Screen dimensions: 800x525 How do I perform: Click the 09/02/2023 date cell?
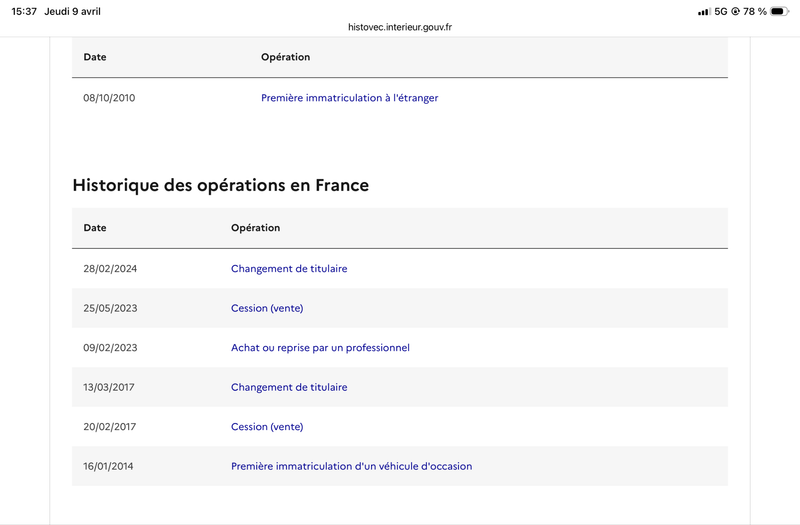[109, 347]
